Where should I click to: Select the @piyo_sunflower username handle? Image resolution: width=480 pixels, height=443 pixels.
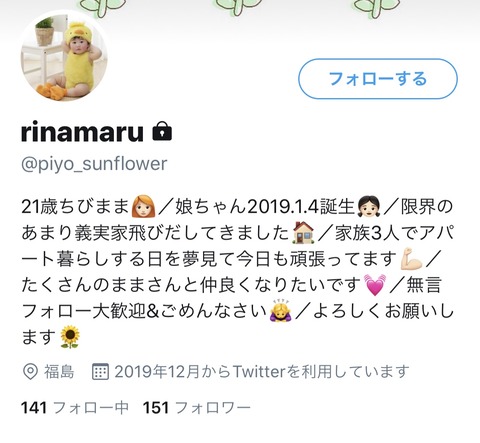(94, 164)
